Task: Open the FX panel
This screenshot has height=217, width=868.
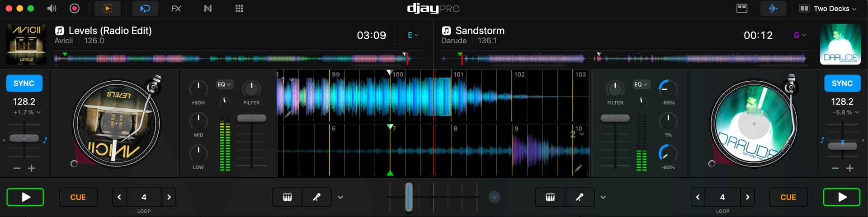Action: click(x=176, y=9)
